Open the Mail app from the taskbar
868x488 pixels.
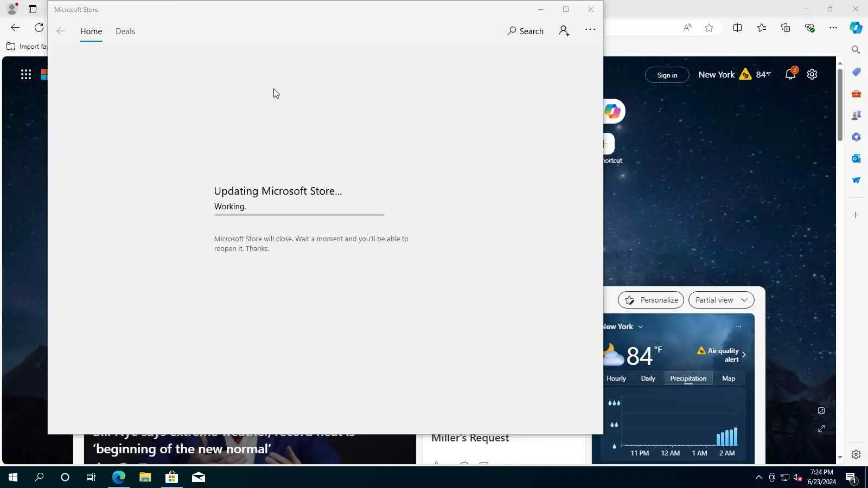coord(198,477)
